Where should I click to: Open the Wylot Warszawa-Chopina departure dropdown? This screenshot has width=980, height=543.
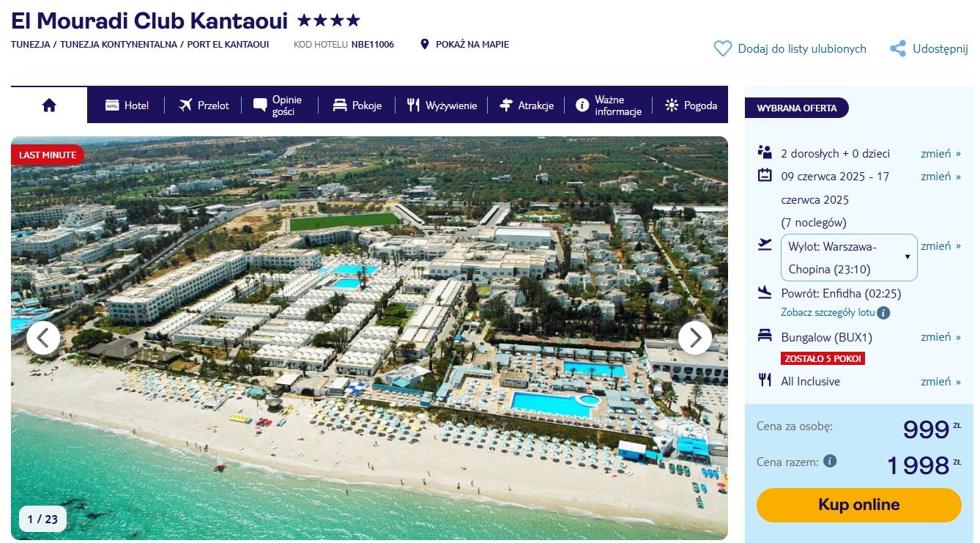pos(849,257)
